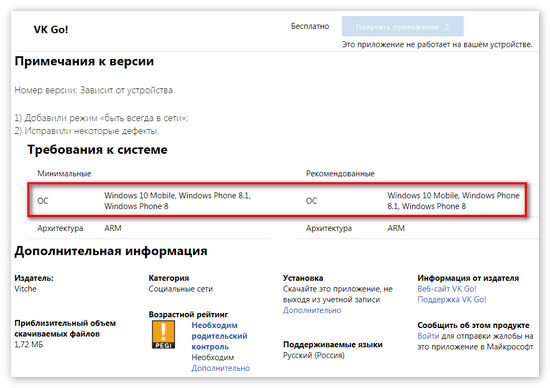Click 'Дополнительная информация' heading
Screen dimensions: 550x388
point(111,251)
